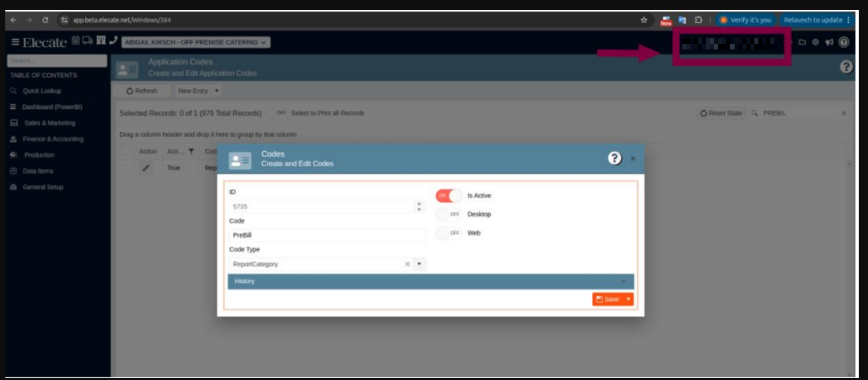The width and height of the screenshot is (868, 380).
Task: Click the pencil edit icon in grid row
Action: 146,168
